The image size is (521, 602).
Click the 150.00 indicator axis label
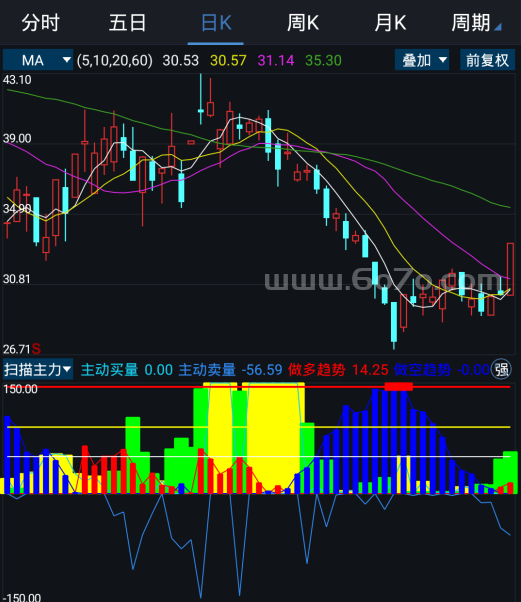[x=20, y=389]
